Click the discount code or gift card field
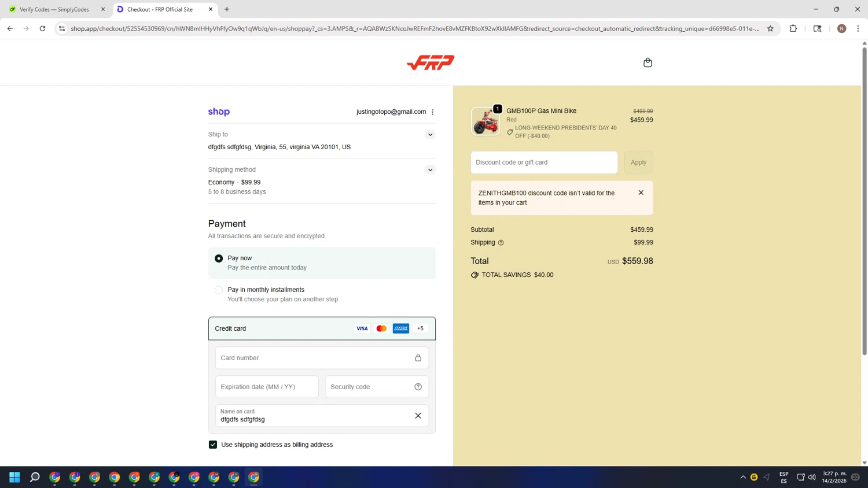This screenshot has width=868, height=488. point(544,162)
